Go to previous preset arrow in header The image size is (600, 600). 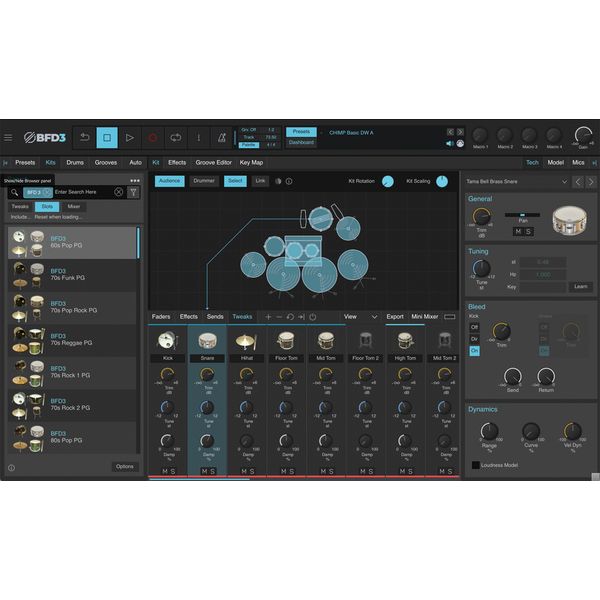click(450, 132)
